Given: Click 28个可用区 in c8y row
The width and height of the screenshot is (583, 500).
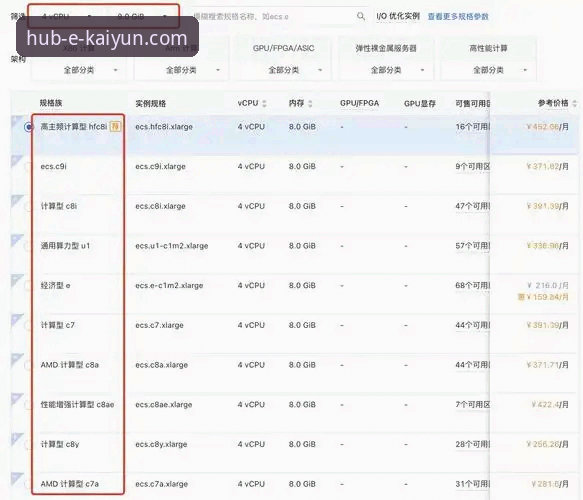Looking at the screenshot, I should (x=473, y=444).
